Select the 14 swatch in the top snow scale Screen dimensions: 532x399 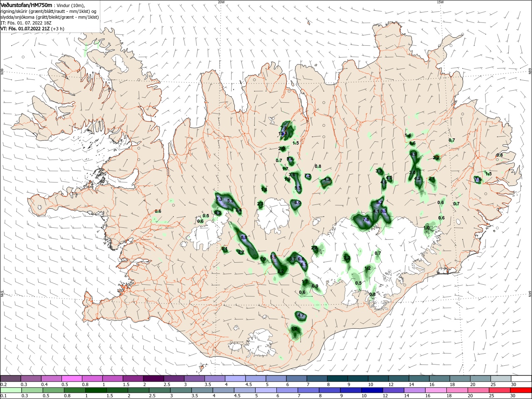click(x=419, y=379)
